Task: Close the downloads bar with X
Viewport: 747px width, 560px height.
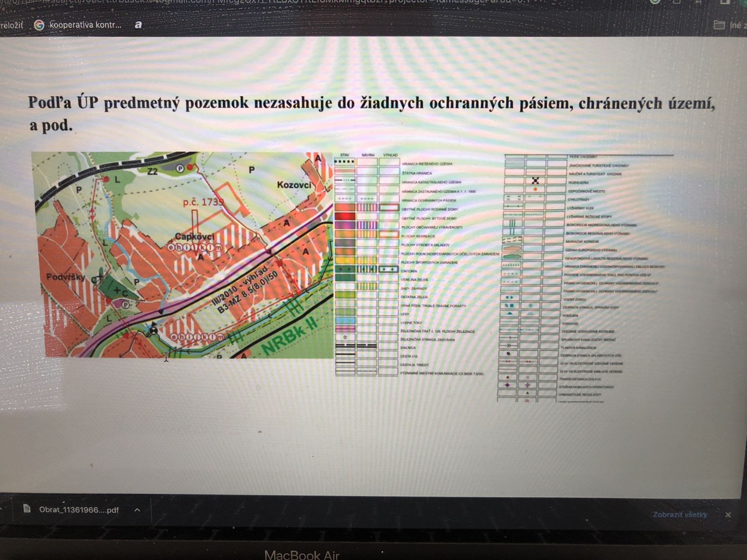Action: (x=728, y=514)
